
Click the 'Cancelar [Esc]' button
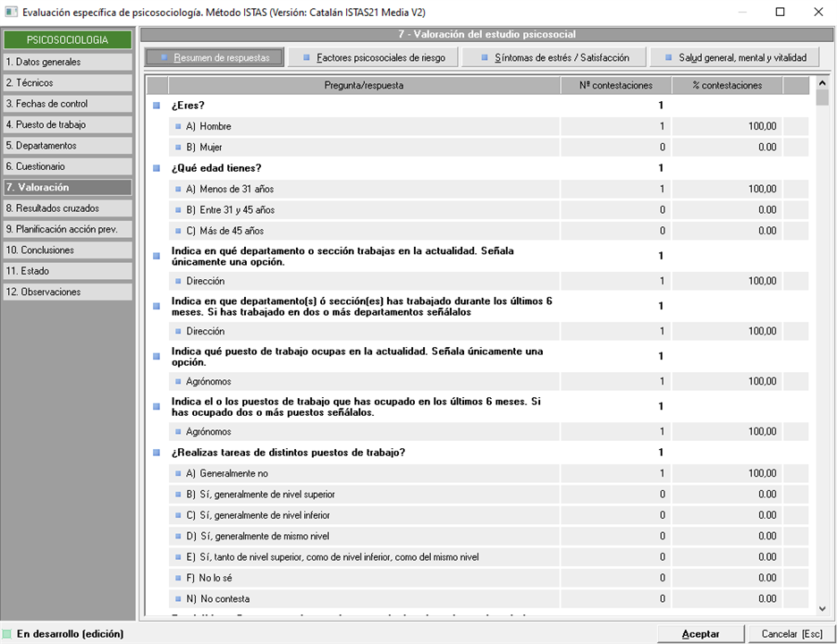[x=791, y=633]
